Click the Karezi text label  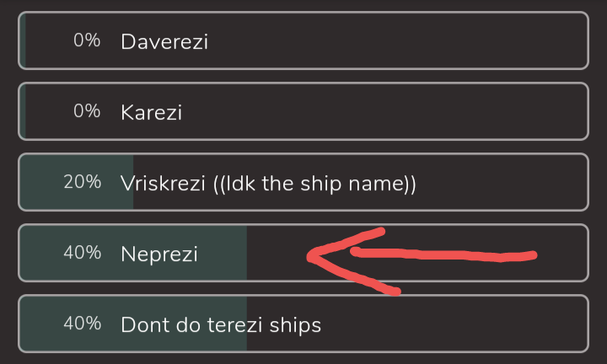point(152,113)
